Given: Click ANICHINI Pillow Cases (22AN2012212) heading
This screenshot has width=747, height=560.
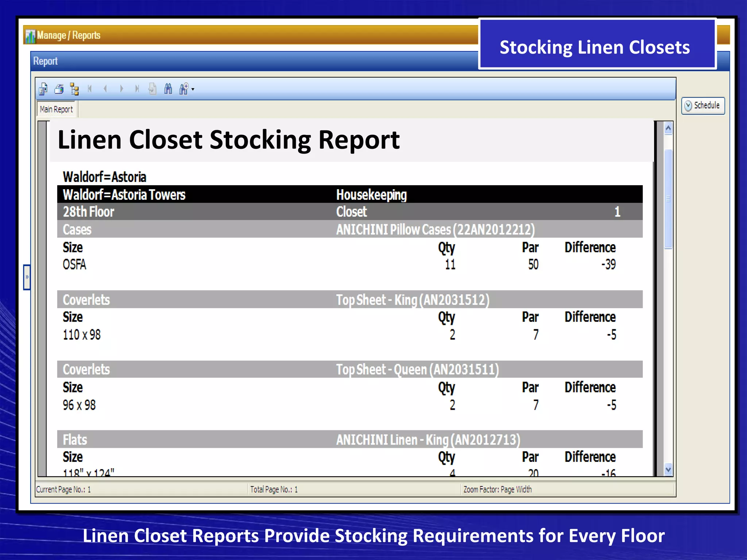Looking at the screenshot, I should 436,229.
